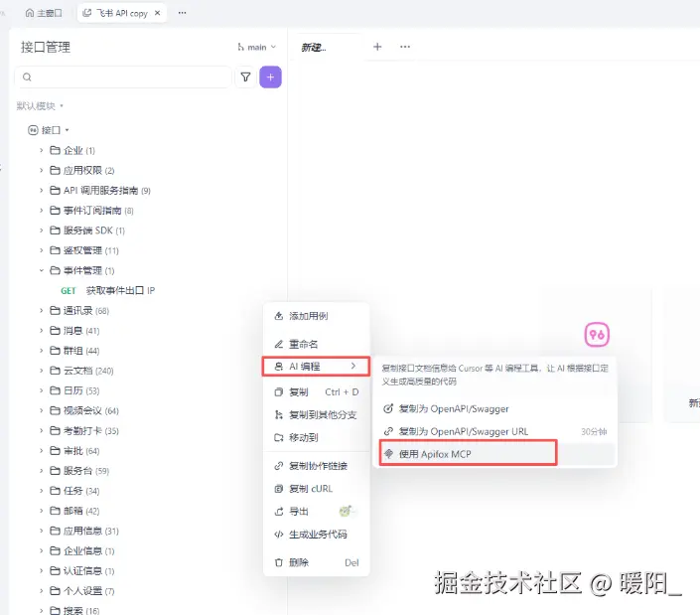Click the search magnifier icon
The width and height of the screenshot is (700, 615).
point(27,77)
